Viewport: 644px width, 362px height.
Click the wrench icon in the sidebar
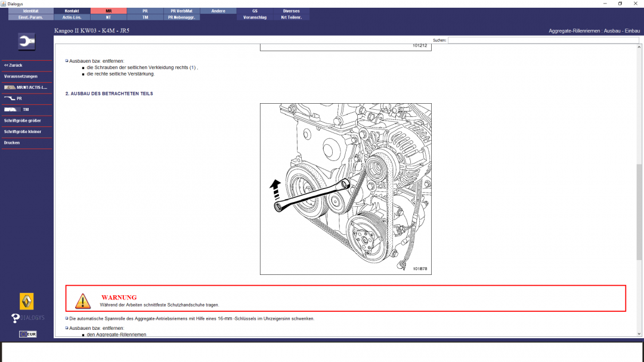pos(27,42)
